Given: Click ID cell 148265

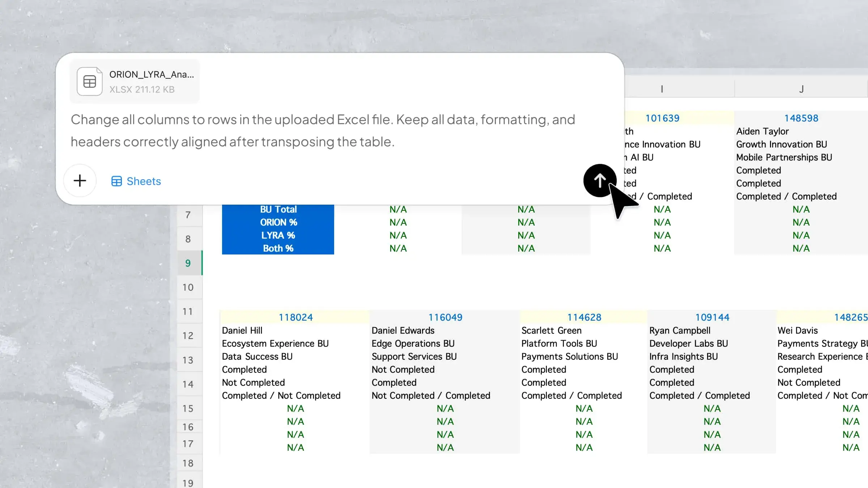Looking at the screenshot, I should 851,317.
